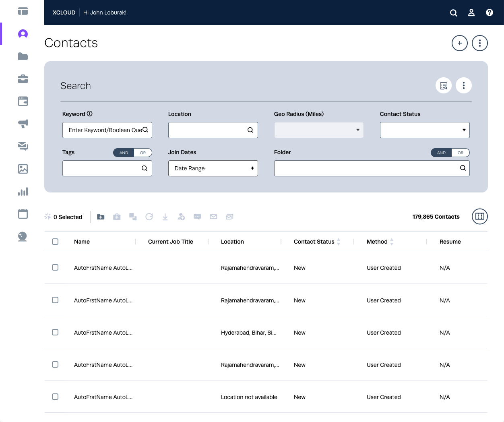
Task: Select the first Rajamahendravaram contact row checkbox
Action: click(55, 267)
